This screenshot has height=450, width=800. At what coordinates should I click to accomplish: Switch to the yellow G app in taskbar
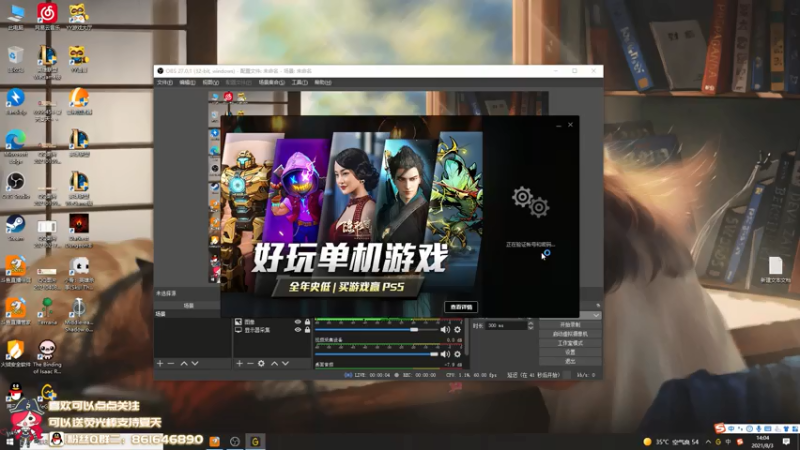(255, 441)
